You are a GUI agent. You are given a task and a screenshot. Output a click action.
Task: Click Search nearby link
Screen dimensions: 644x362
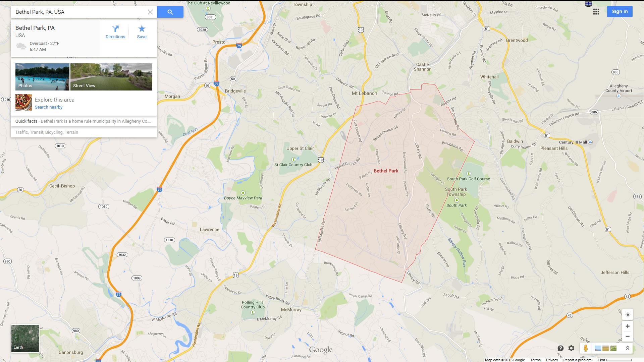(49, 107)
